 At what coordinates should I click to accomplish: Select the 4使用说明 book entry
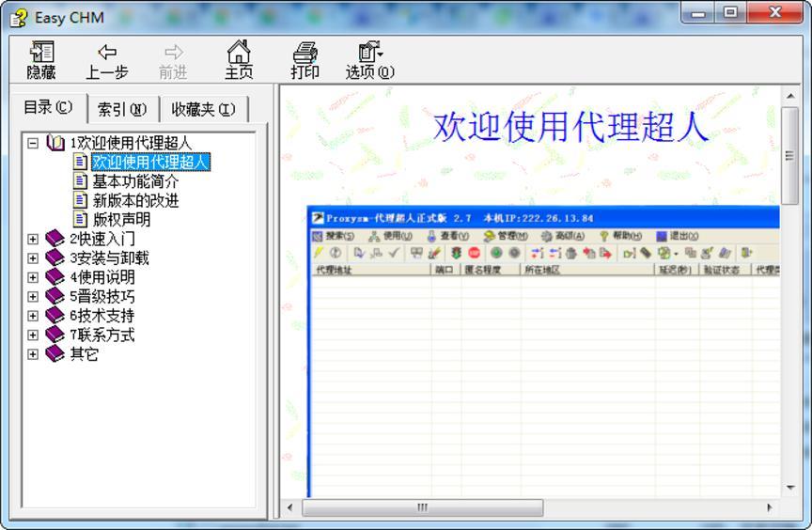click(x=102, y=277)
